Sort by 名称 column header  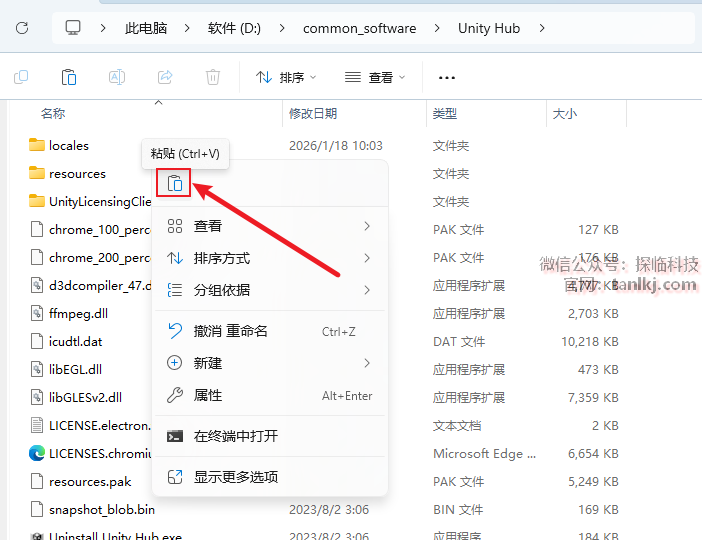click(x=53, y=113)
